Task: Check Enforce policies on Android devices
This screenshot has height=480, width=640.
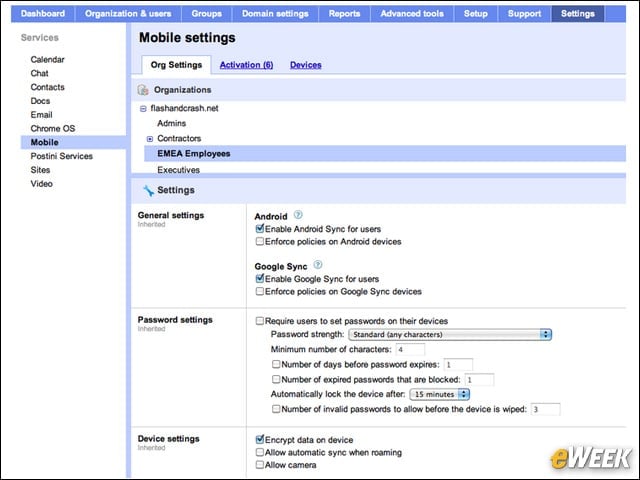Action: pyautogui.click(x=260, y=241)
